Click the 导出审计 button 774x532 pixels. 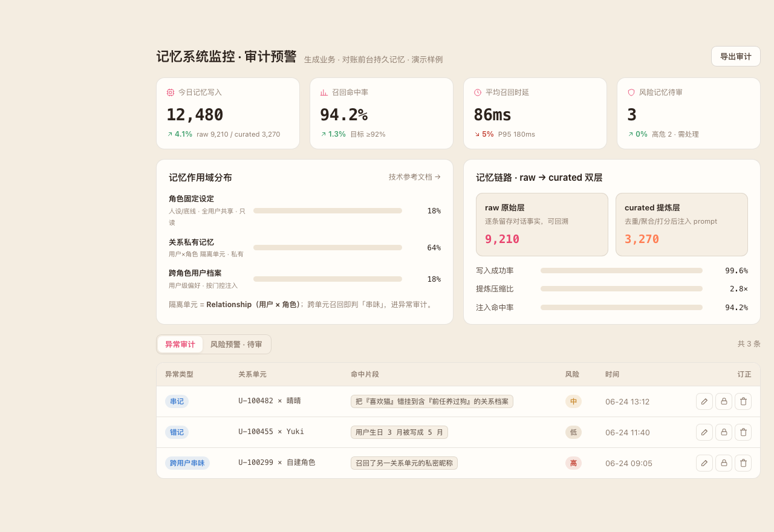(736, 56)
